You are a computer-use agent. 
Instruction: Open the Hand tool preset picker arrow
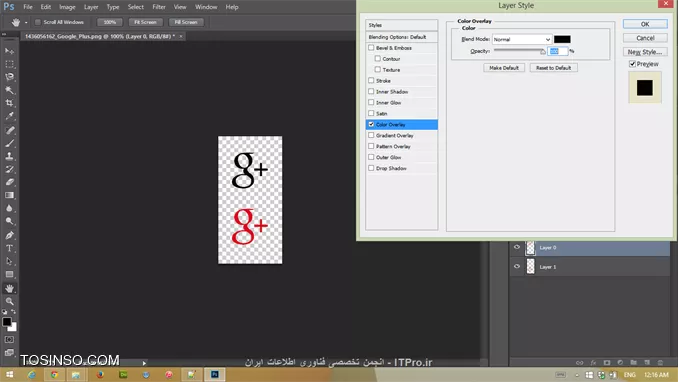pos(26,22)
